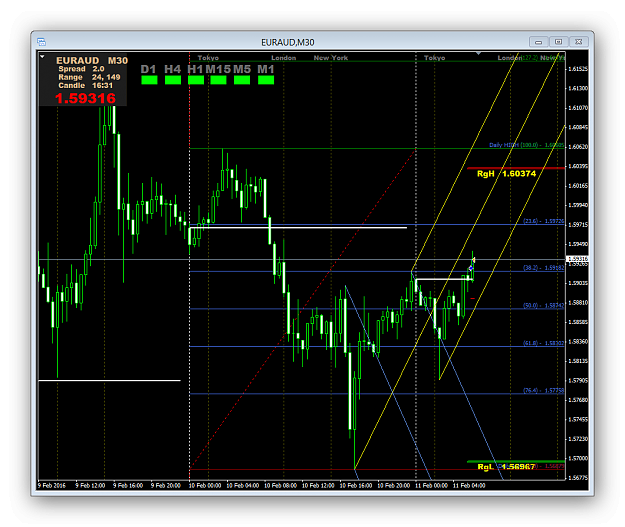Click the red RgH resistance line
Screen dimensions: 625x527
516,168
